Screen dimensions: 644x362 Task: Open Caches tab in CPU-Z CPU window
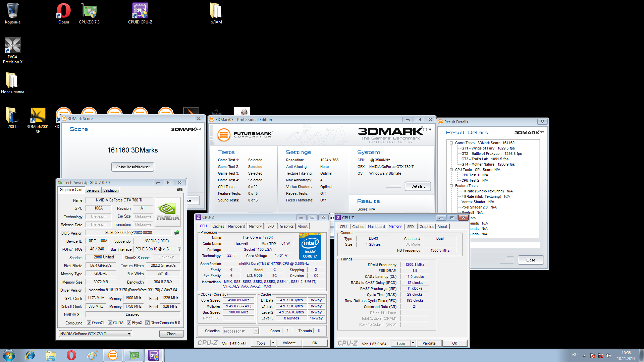(218, 226)
